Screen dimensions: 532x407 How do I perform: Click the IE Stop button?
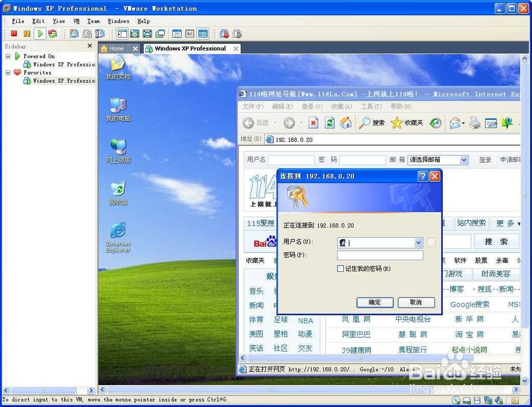(x=313, y=123)
